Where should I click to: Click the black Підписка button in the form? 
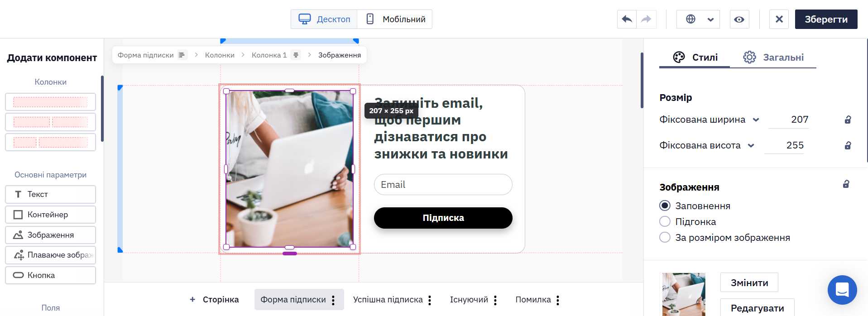tap(443, 218)
